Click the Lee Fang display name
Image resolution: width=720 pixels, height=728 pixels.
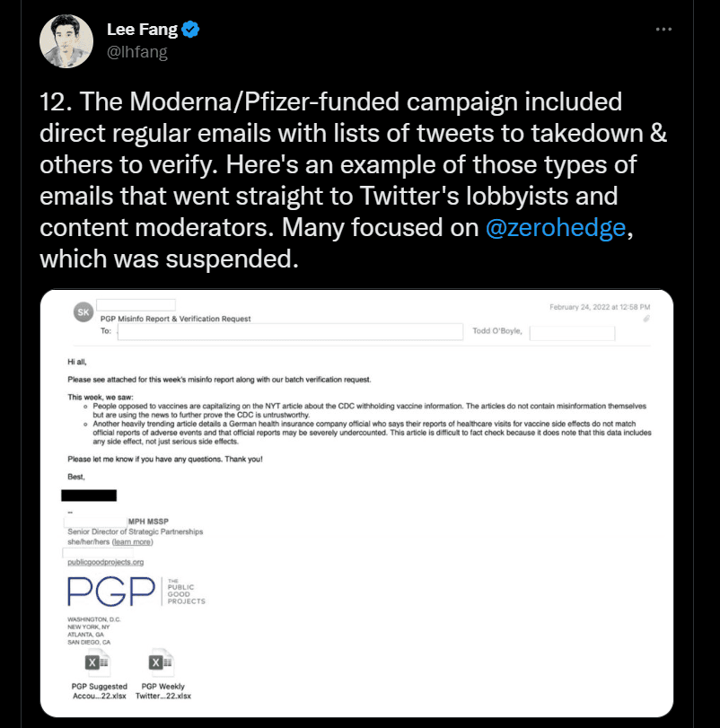point(142,29)
